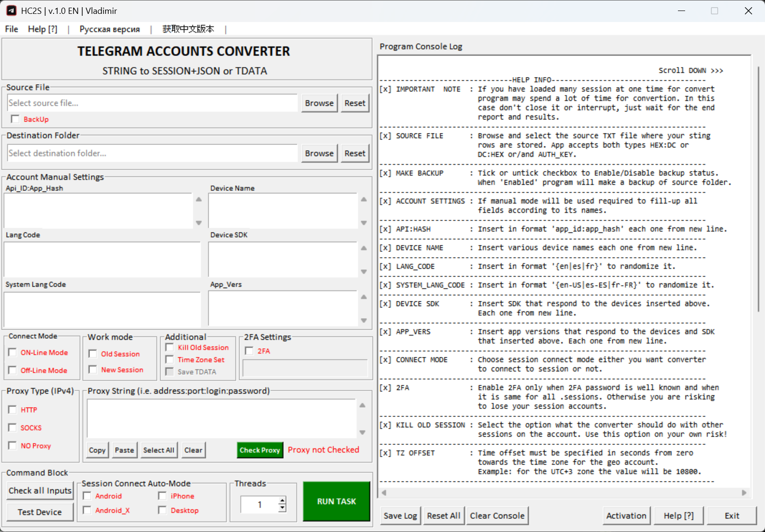Click Check all Inputs button
765x532 pixels.
pyautogui.click(x=40, y=490)
